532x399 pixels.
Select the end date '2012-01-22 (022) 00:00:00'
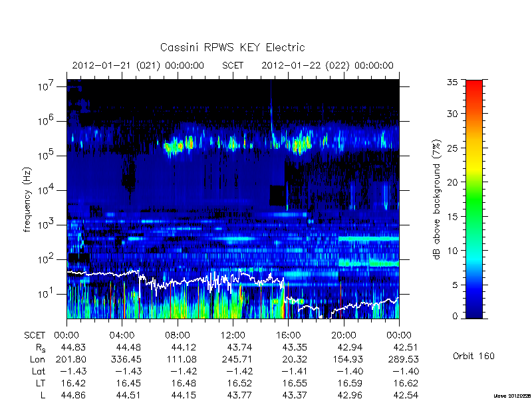(x=327, y=65)
